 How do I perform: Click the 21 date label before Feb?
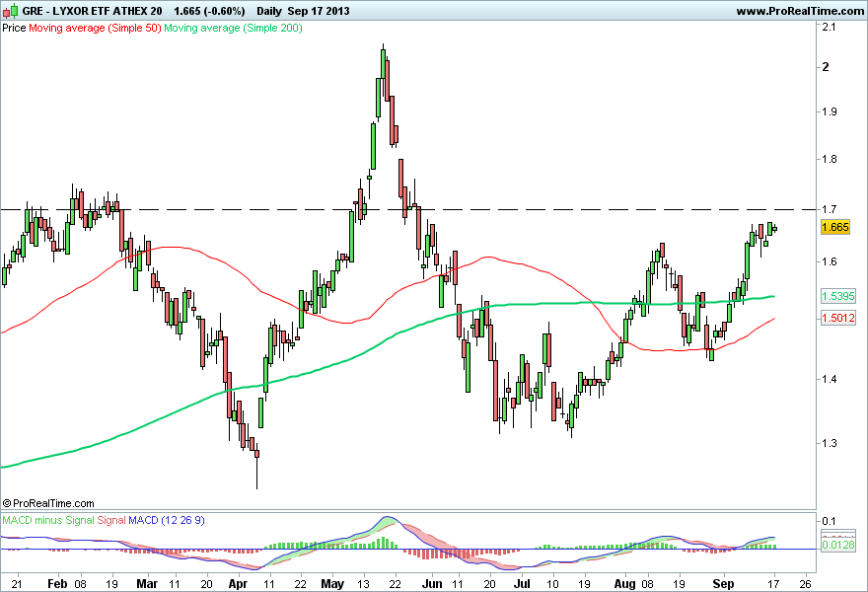click(x=17, y=584)
